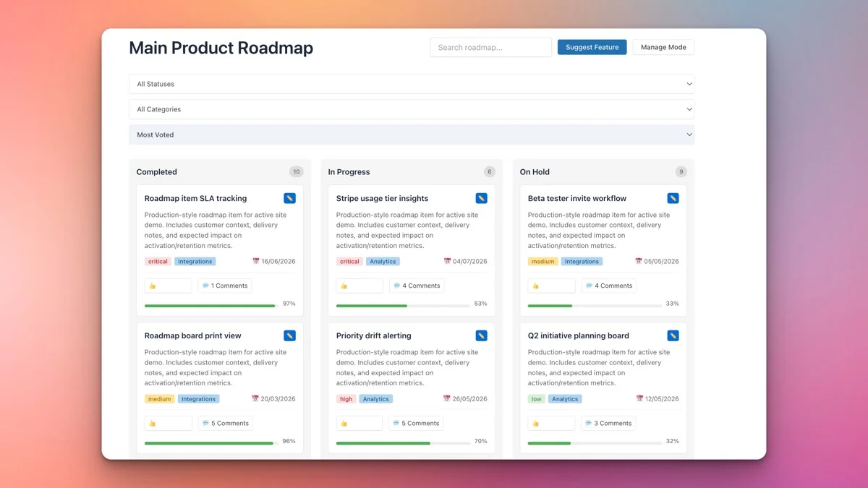The height and width of the screenshot is (488, 868).
Task: Click the In Progress column header
Action: [349, 171]
